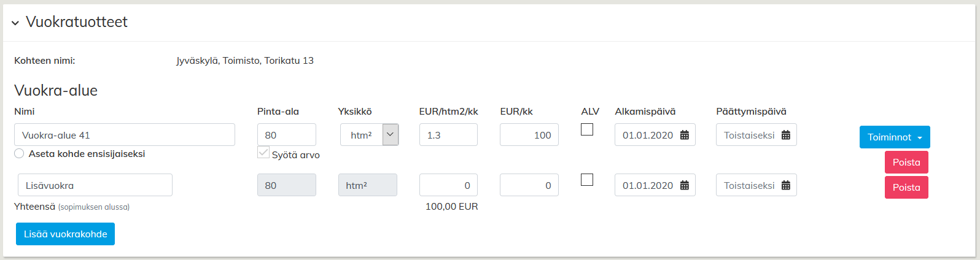The height and width of the screenshot is (260, 980).
Task: Open calendar for Lisävuokra start date
Action: pos(685,186)
